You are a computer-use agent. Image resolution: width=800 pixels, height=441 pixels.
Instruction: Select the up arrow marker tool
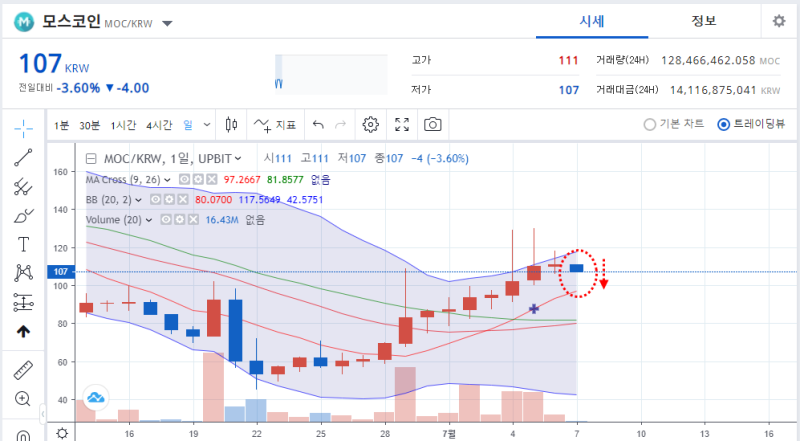(x=23, y=331)
